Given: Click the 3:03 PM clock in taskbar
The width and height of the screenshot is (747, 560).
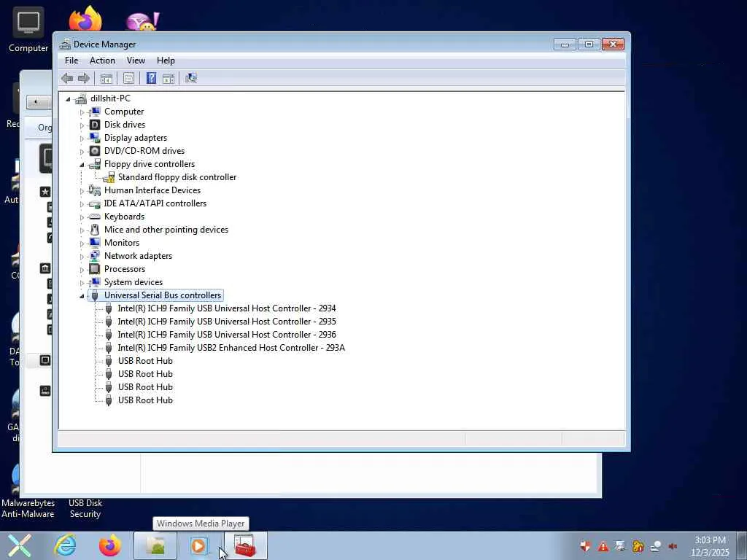Looking at the screenshot, I should [x=710, y=540].
